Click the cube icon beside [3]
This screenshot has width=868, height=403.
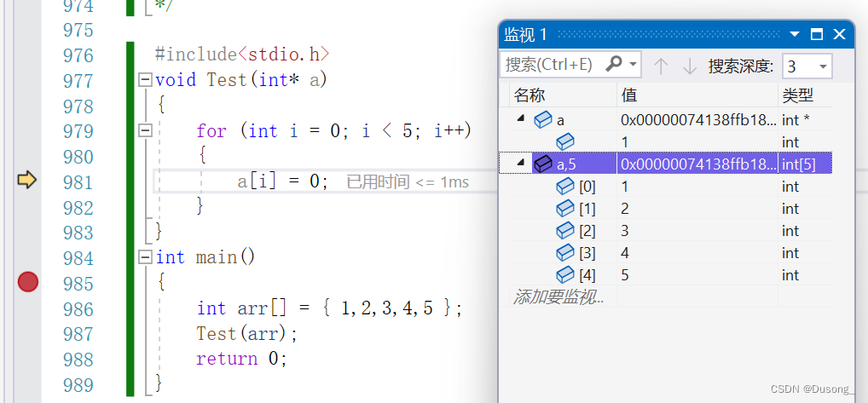[565, 253]
